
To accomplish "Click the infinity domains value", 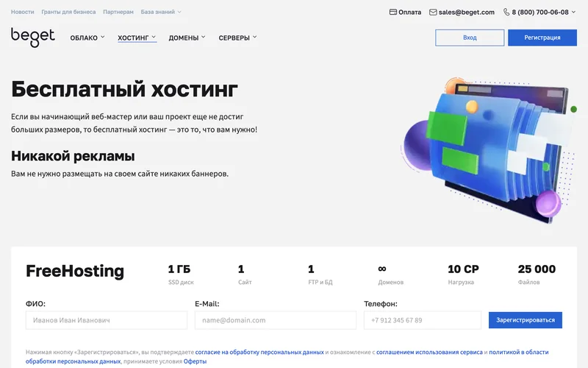I will coord(382,269).
